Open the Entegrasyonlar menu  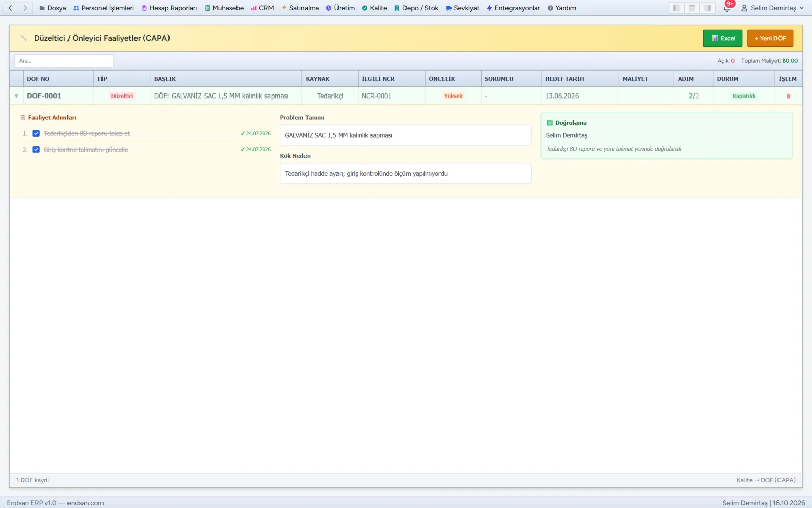[x=513, y=8]
